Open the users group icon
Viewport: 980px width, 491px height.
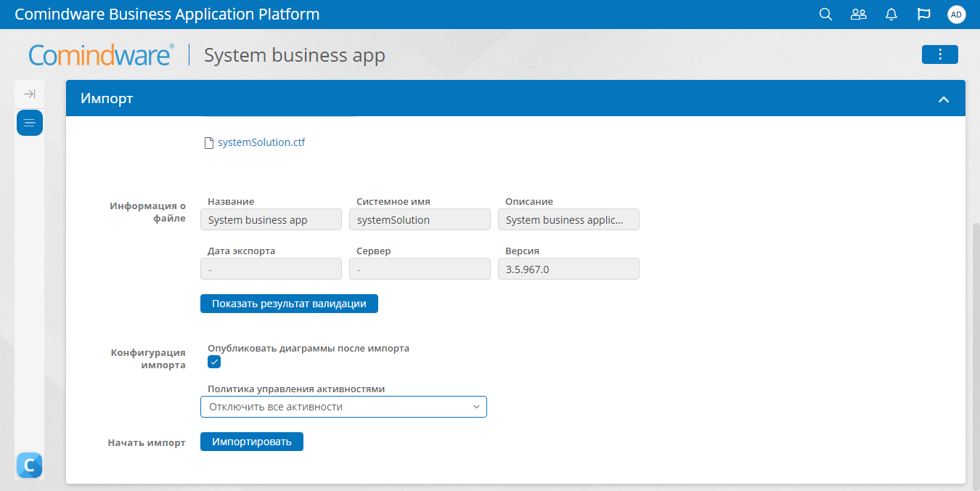pos(859,15)
